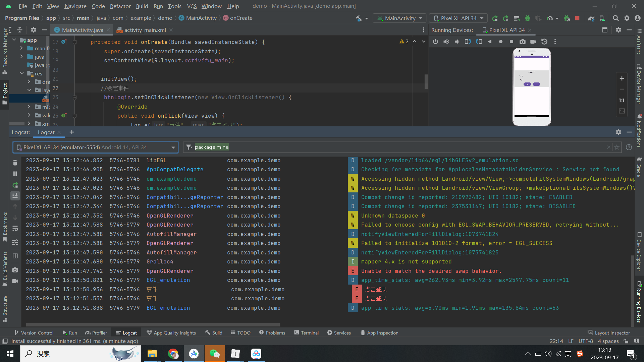
Task: Click the emulator volume up icon
Action: [446, 42]
